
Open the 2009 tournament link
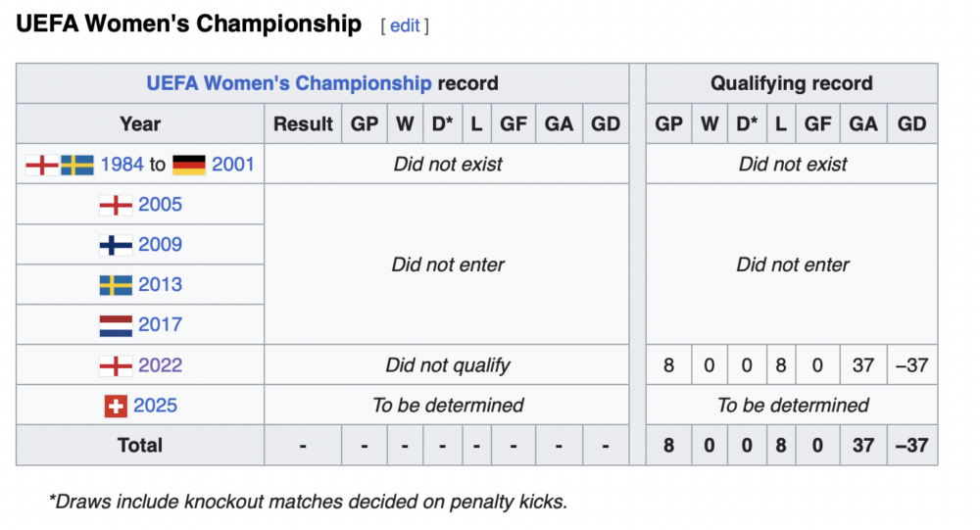coord(160,244)
